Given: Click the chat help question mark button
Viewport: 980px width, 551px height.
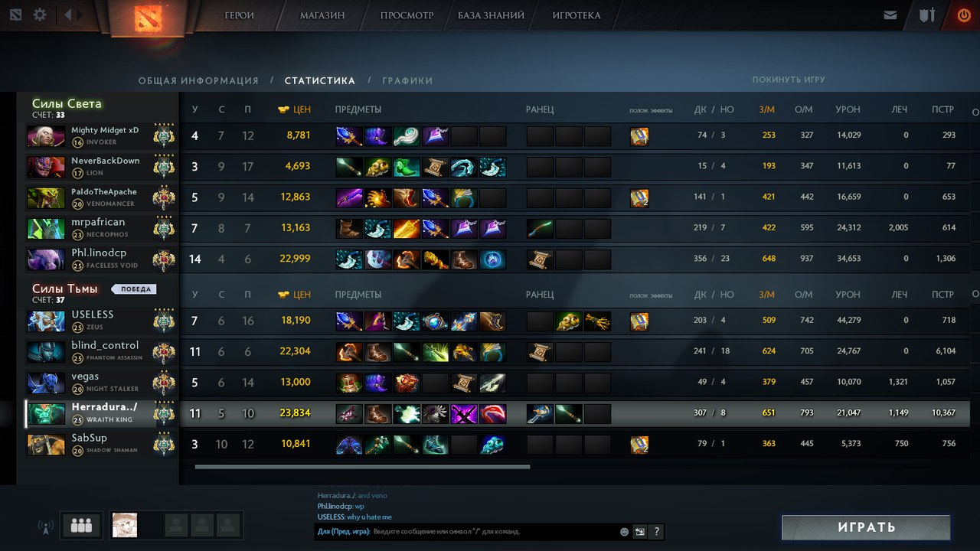Looking at the screenshot, I should click(x=656, y=531).
